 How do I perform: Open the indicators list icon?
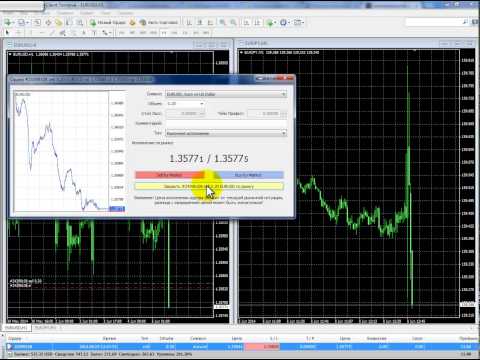coord(271,22)
